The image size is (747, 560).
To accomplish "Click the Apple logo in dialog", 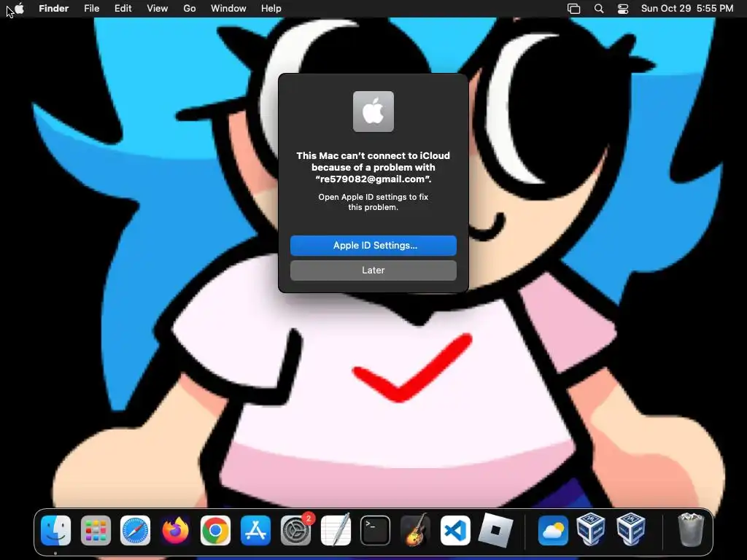I will click(x=373, y=112).
